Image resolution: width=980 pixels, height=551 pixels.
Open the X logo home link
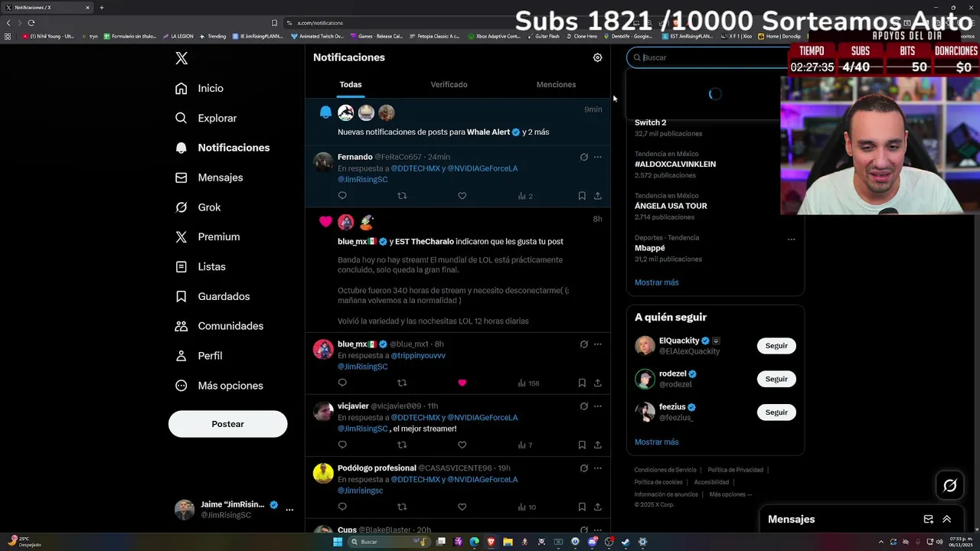pyautogui.click(x=181, y=58)
